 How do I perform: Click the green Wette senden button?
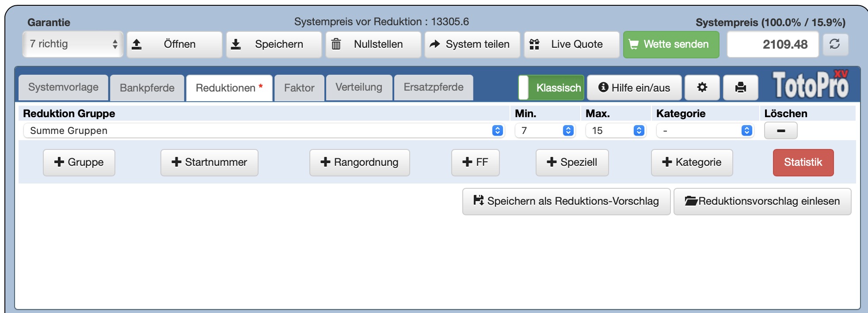(x=671, y=44)
